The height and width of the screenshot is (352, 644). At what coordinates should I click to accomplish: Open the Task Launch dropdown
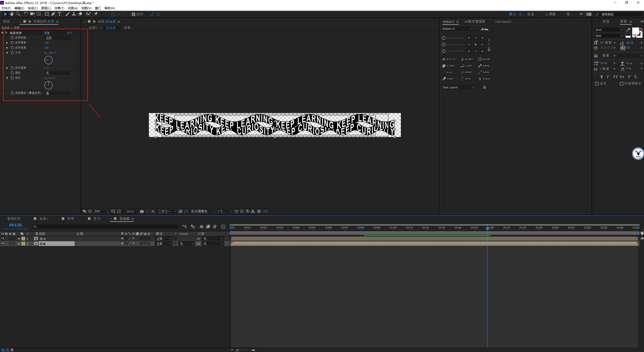point(458,87)
